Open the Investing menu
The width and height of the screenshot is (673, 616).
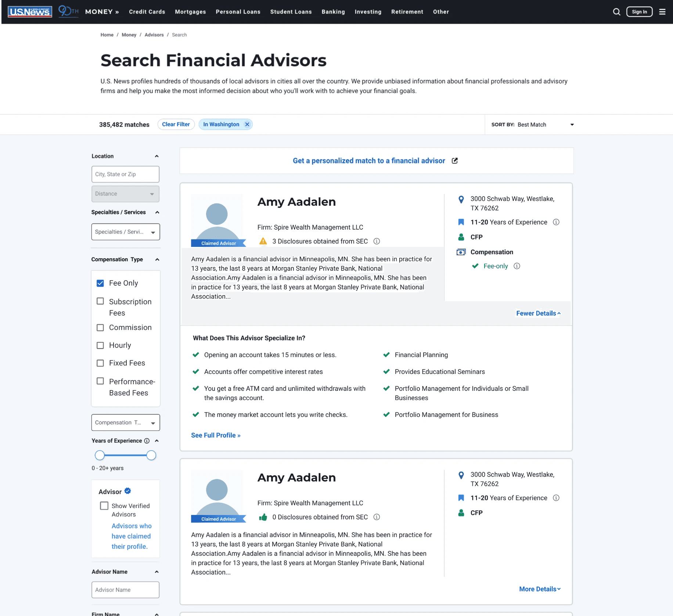pyautogui.click(x=368, y=12)
